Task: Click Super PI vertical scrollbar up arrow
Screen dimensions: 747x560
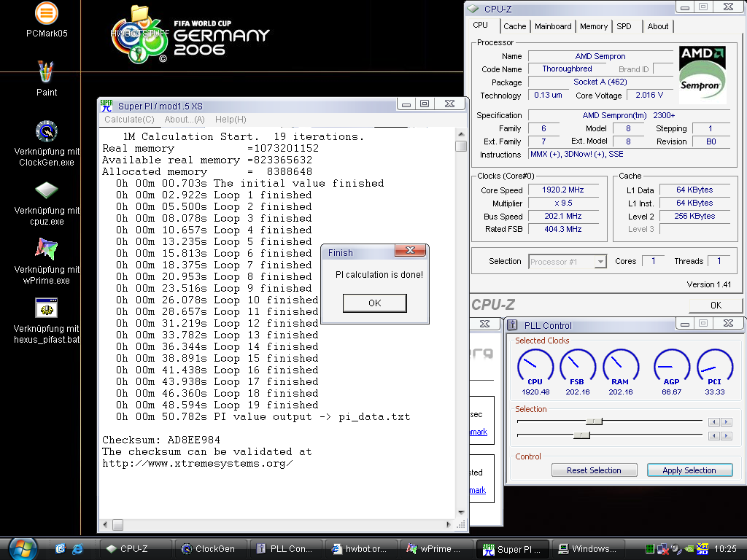Action: [461, 134]
